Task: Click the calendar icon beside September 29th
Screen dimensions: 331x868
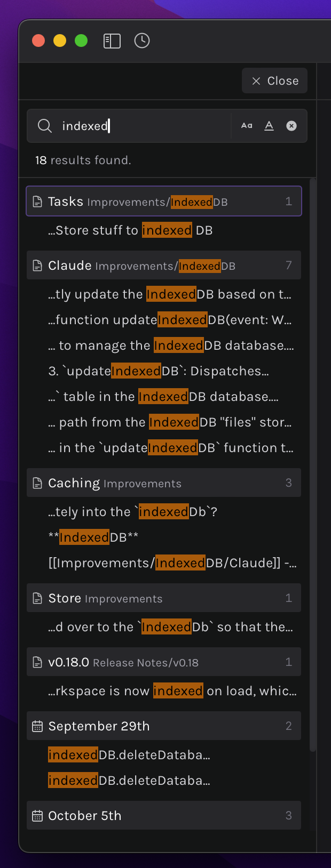Action: [37, 726]
